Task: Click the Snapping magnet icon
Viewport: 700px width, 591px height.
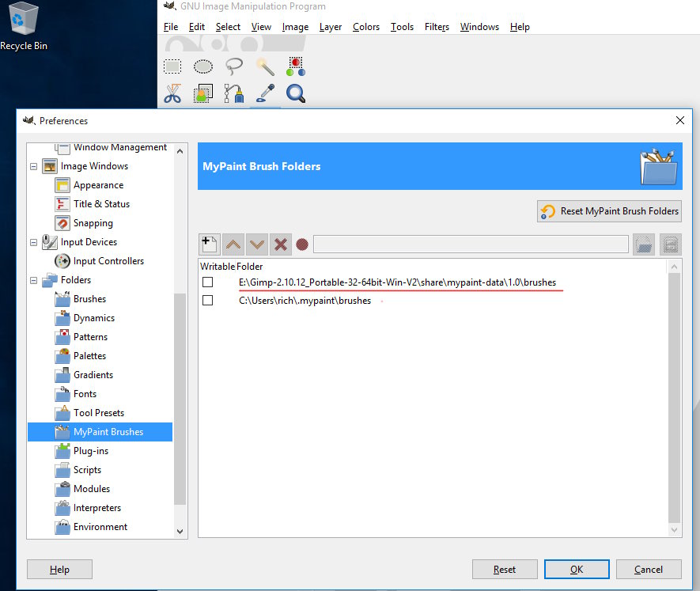Action: coord(62,223)
